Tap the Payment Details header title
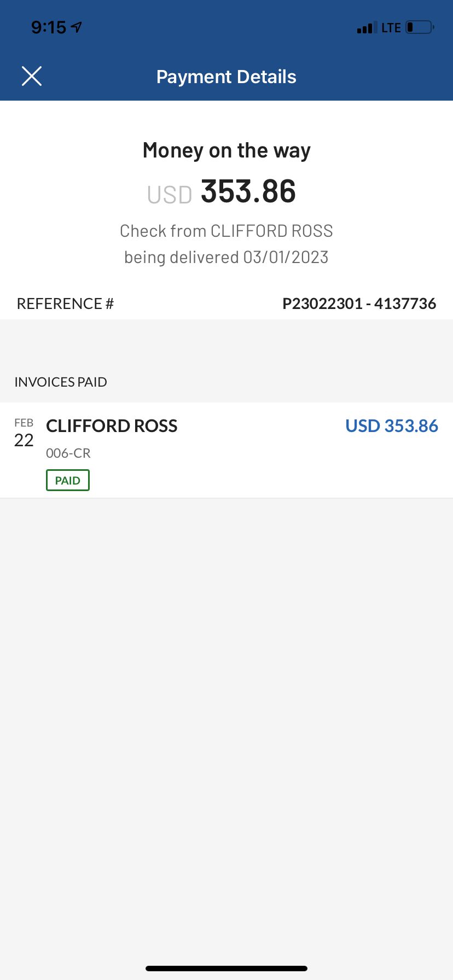The height and width of the screenshot is (980, 453). (226, 77)
